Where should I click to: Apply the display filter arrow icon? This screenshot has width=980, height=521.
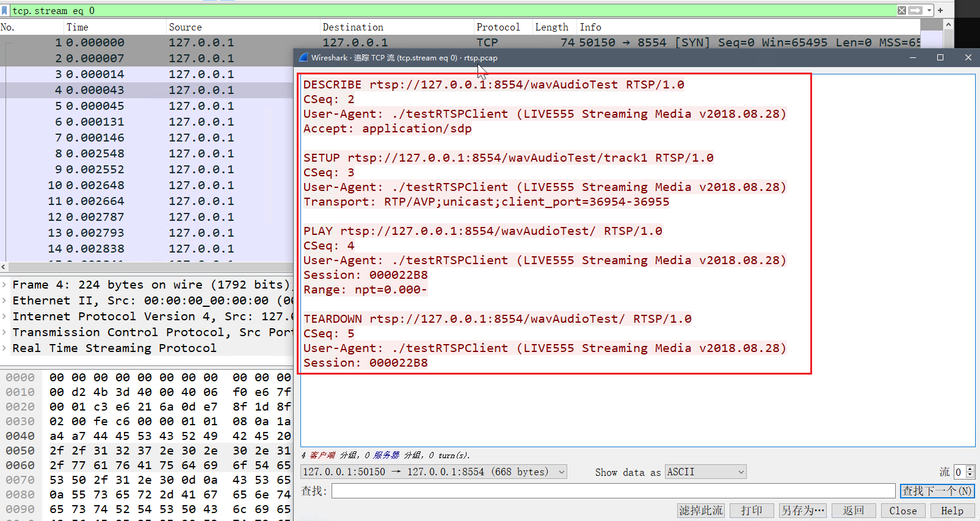[915, 10]
